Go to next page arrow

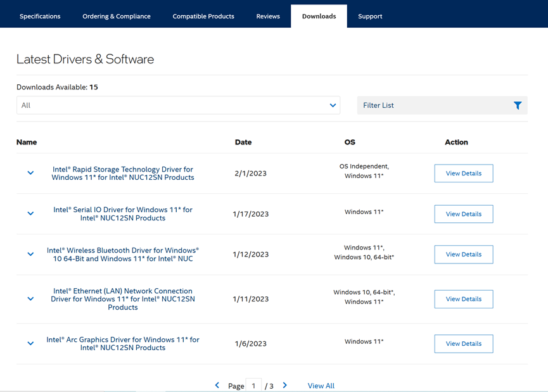pos(285,385)
